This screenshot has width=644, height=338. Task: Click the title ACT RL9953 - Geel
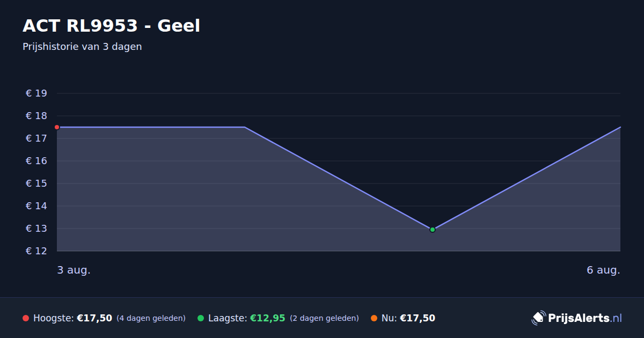111,26
